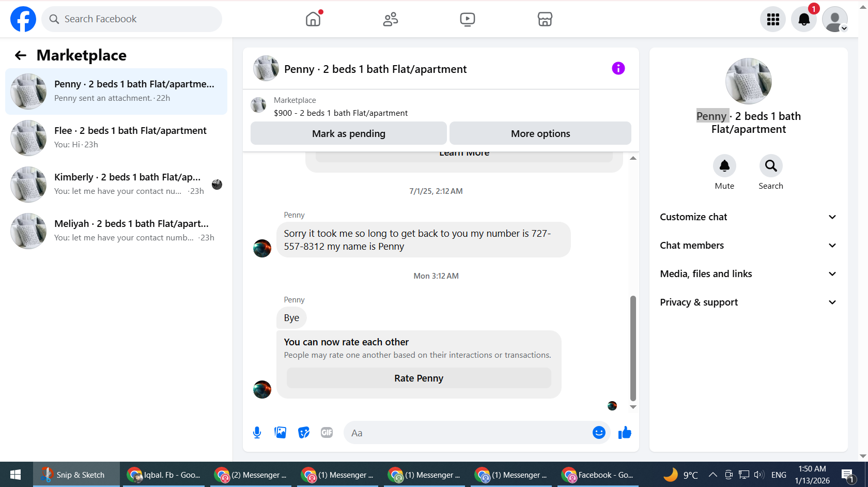Click the chat header listing thumbnail

[266, 68]
